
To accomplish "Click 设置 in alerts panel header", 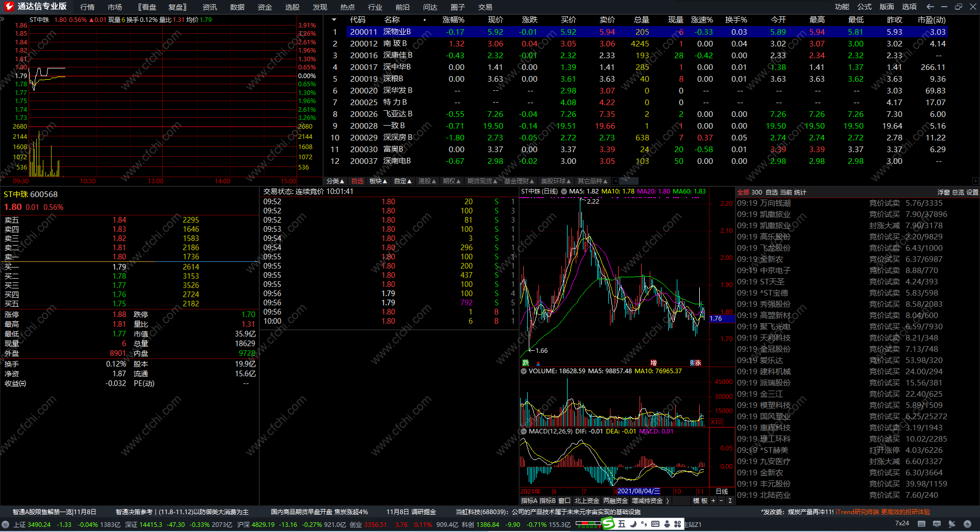I will click(x=972, y=192).
